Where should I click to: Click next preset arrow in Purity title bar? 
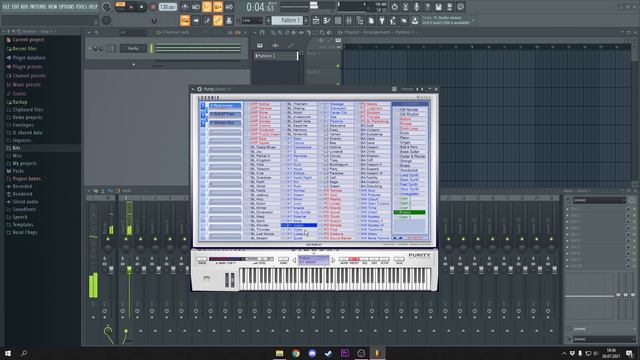coord(422,89)
